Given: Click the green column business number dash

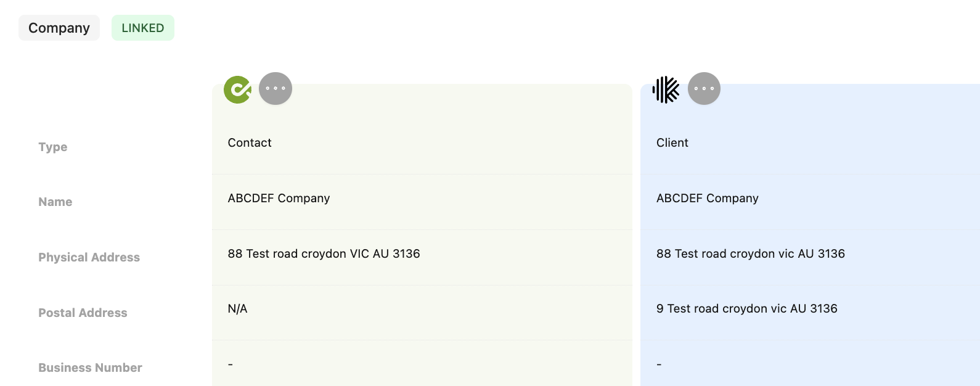Looking at the screenshot, I should click(231, 364).
